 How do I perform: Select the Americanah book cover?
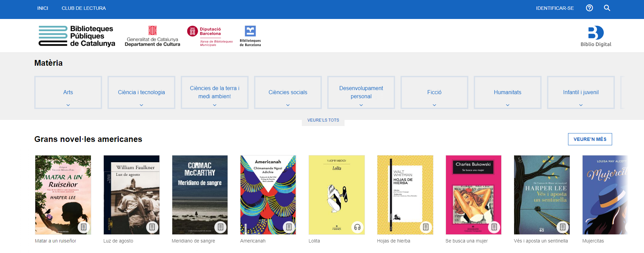pos(268,195)
